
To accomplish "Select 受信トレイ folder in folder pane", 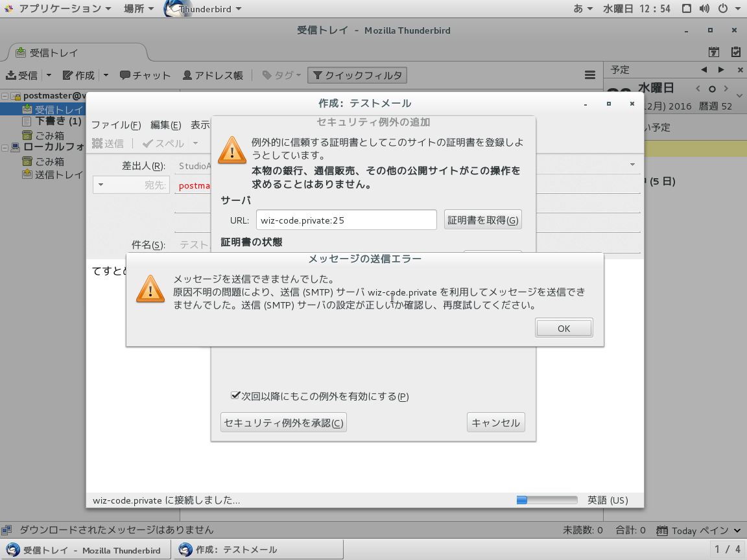I will pyautogui.click(x=53, y=110).
